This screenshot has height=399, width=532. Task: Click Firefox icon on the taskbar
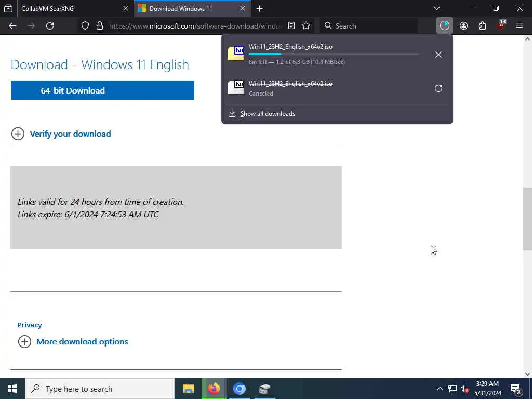[x=214, y=389]
